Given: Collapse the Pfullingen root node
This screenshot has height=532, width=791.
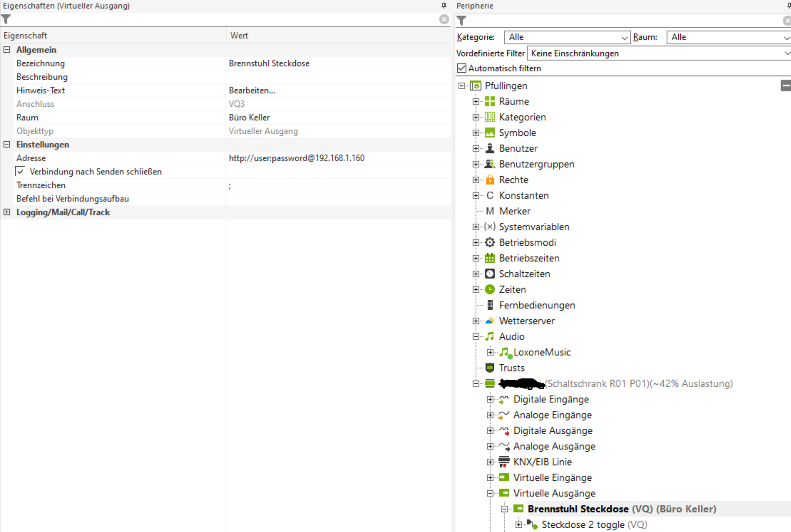Looking at the screenshot, I should tap(462, 86).
